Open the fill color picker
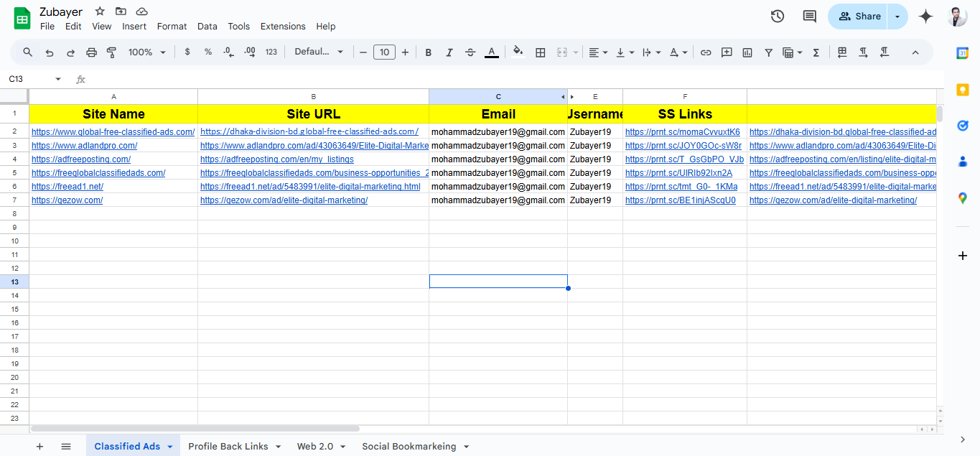 [518, 52]
